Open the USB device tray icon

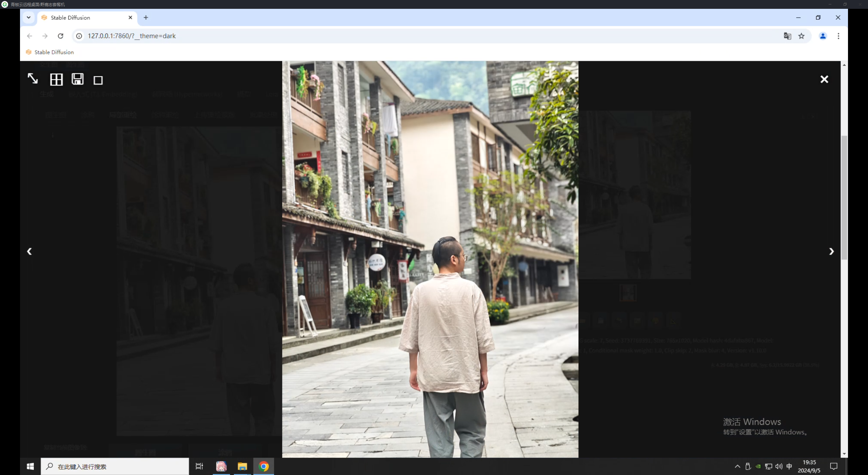pyautogui.click(x=748, y=467)
